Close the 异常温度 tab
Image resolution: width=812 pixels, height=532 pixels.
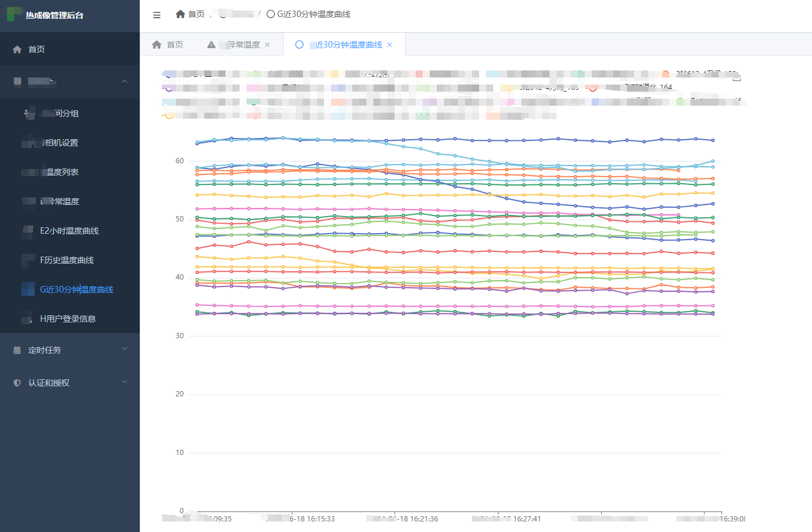[268, 45]
